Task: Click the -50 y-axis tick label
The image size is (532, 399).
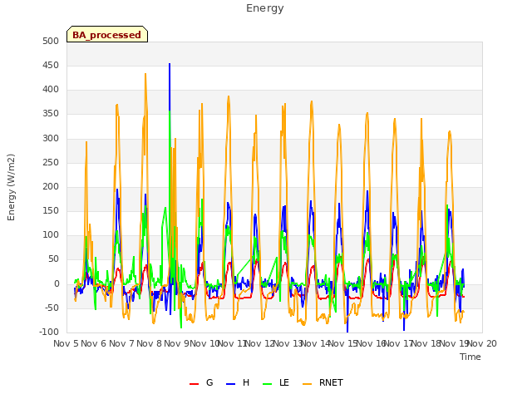Action: (52, 308)
